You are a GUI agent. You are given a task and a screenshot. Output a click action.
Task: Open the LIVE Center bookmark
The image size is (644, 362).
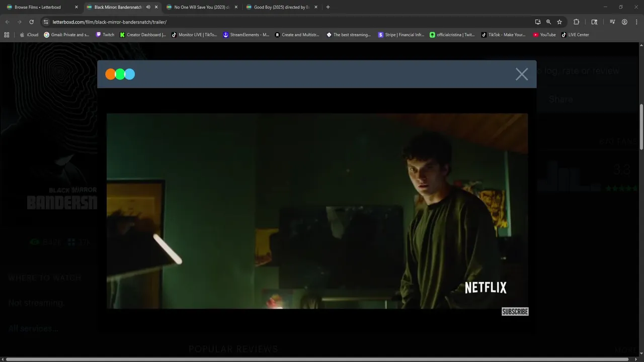click(575, 35)
